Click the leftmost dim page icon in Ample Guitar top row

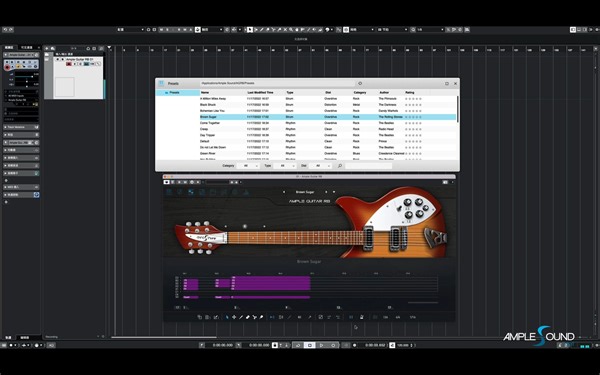(x=169, y=192)
